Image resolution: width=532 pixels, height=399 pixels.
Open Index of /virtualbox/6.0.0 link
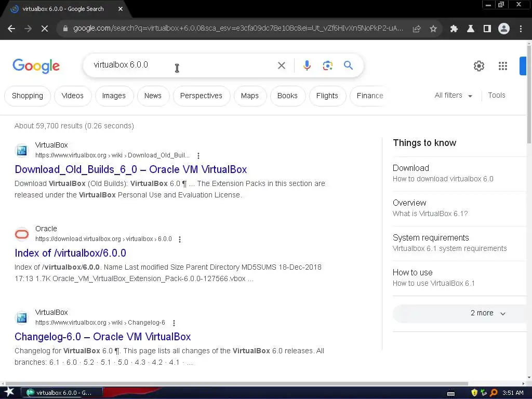point(70,253)
